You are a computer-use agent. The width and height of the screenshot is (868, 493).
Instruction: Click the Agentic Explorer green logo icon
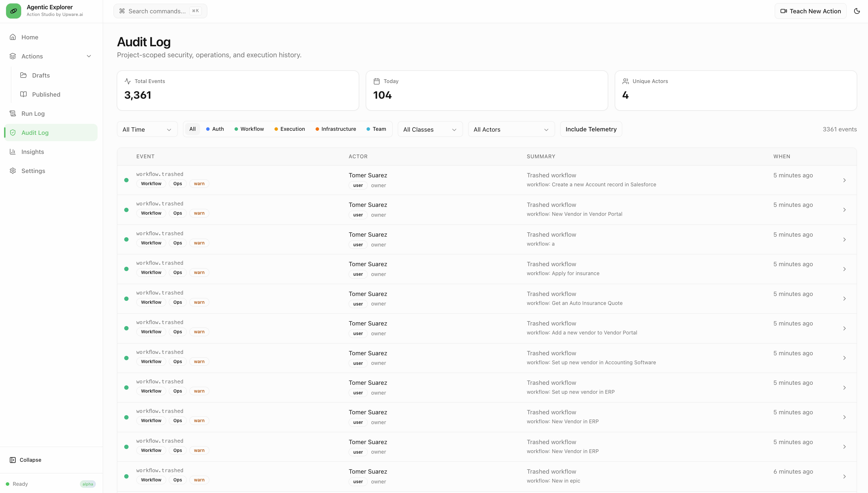14,11
